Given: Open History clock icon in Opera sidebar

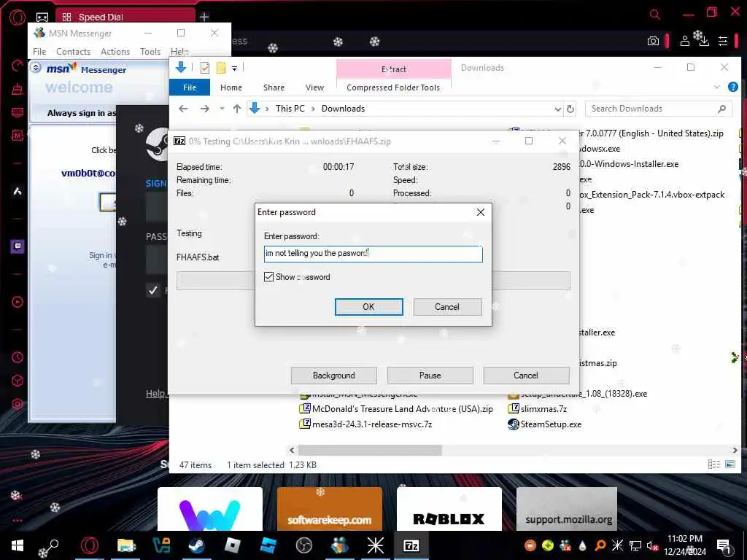Looking at the screenshot, I should [x=18, y=357].
